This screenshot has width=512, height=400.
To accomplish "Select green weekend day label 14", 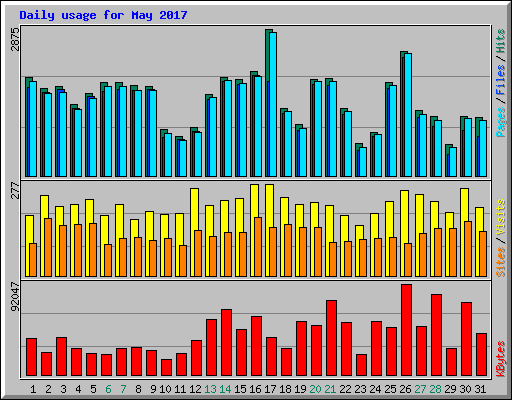I will (225, 389).
